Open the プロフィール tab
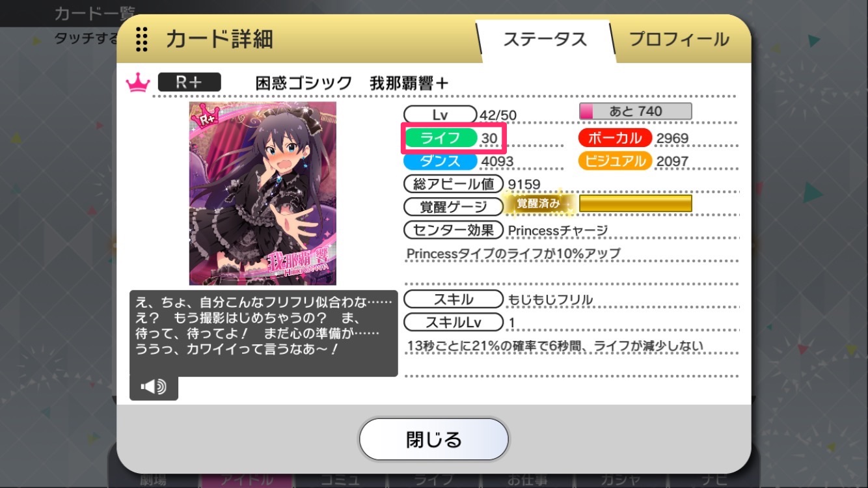 [679, 38]
